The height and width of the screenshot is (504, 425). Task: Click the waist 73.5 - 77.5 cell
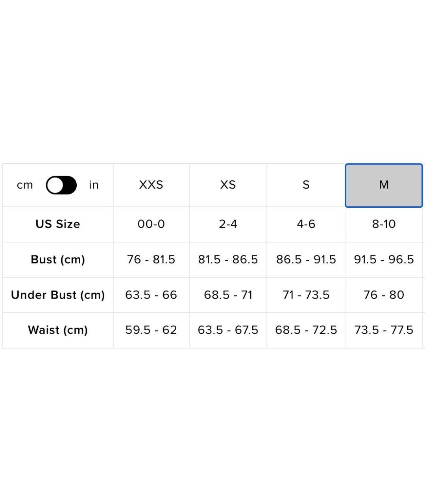[384, 330]
